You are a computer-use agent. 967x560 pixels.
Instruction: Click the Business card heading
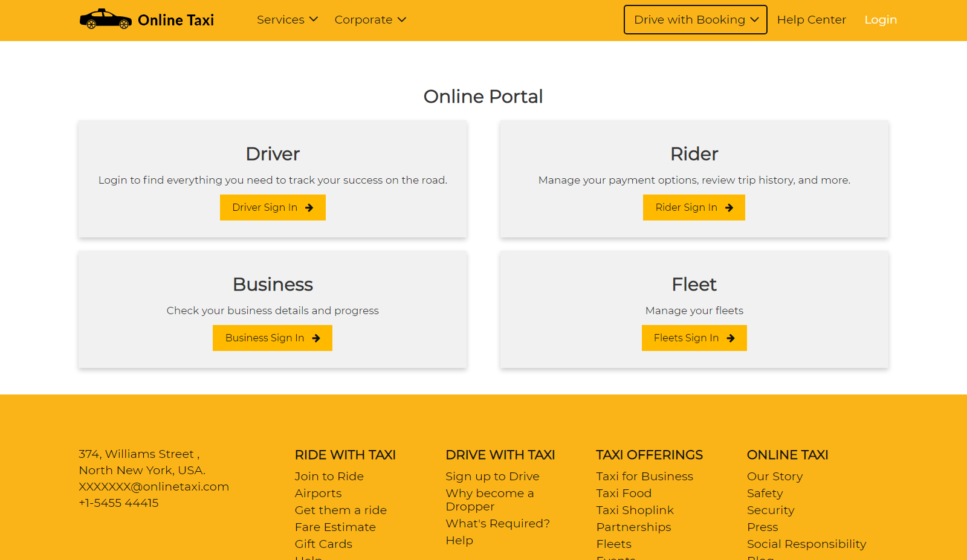pyautogui.click(x=273, y=285)
